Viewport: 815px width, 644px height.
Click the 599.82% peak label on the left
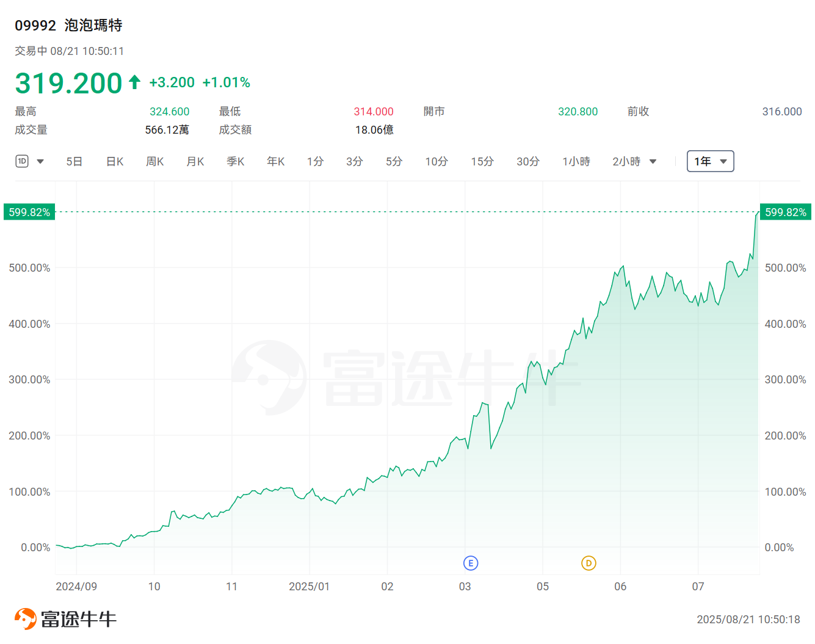tap(29, 212)
